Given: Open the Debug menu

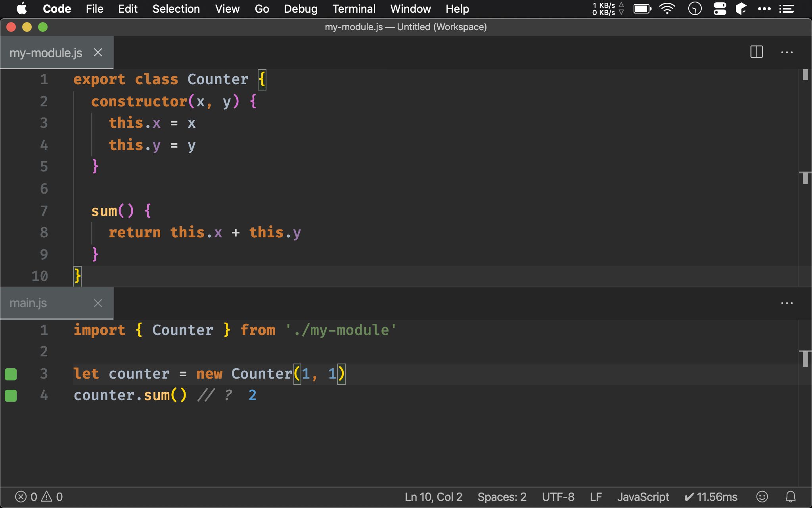Looking at the screenshot, I should click(x=301, y=9).
